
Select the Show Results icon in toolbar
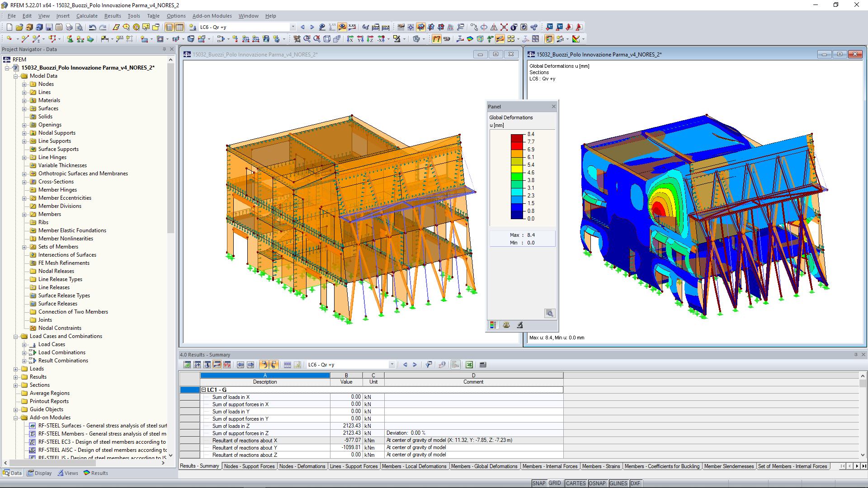pyautogui.click(x=342, y=27)
